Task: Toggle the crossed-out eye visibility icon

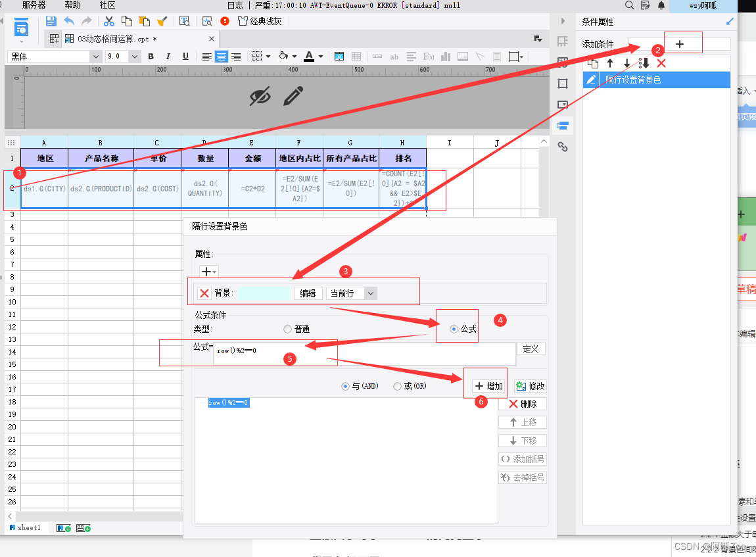Action: pyautogui.click(x=260, y=96)
